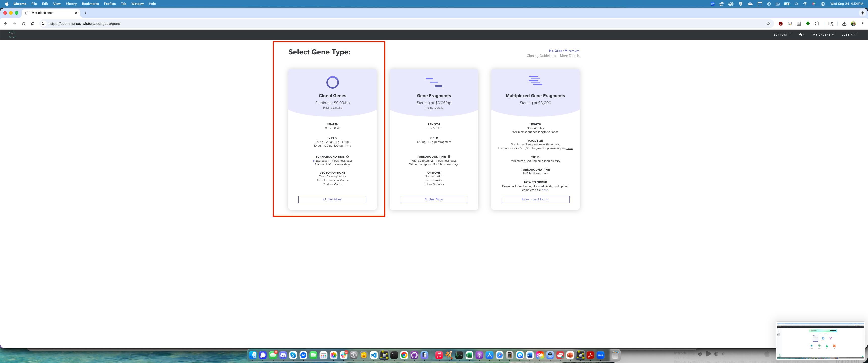Click info icon beside Clonal Genes Turnaround Time
The width and height of the screenshot is (868, 363).
pyautogui.click(x=347, y=157)
